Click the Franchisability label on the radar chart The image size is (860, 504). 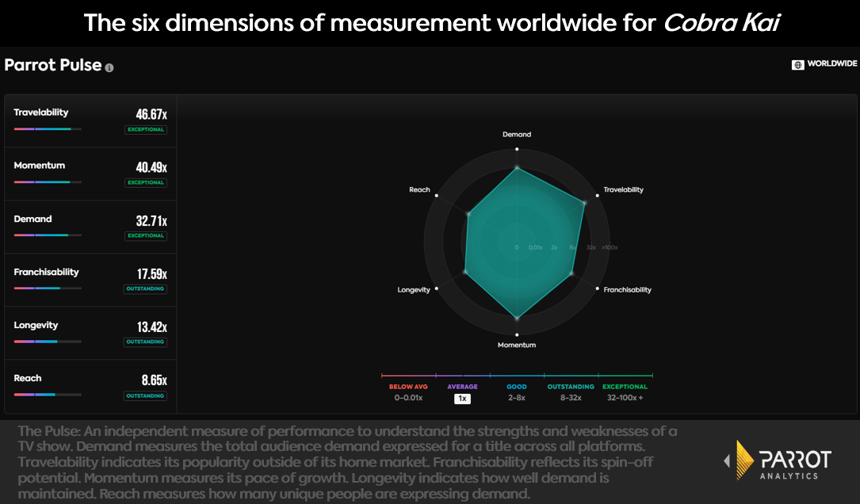[x=628, y=289]
